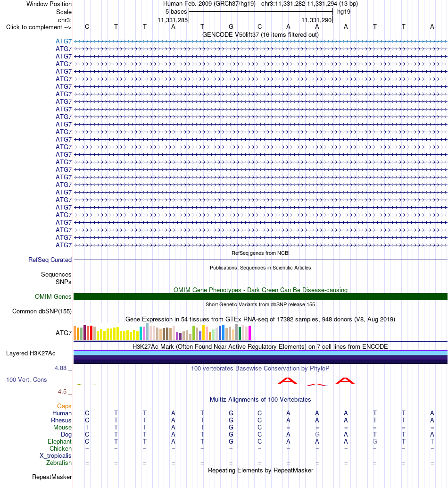Click the 'Human' species row label

pyautogui.click(x=62, y=413)
